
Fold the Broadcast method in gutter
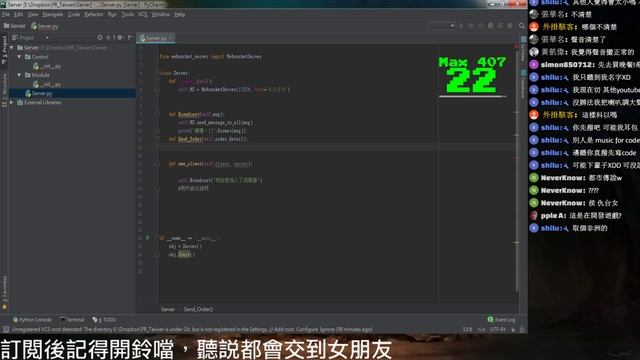pos(157,114)
